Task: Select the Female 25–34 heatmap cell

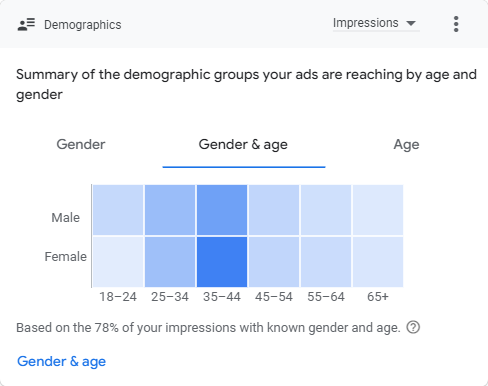Action: [170, 262]
